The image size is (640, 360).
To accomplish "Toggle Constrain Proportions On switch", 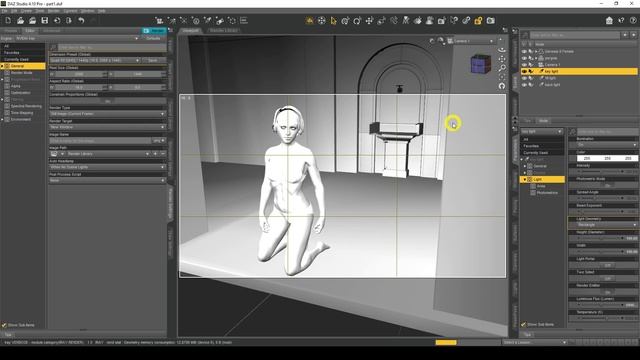I will coord(108,100).
